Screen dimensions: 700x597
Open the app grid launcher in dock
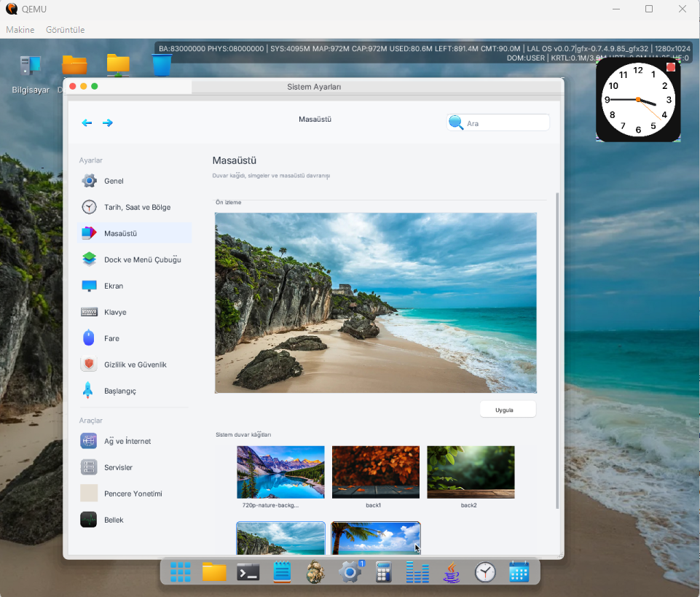[x=181, y=572]
